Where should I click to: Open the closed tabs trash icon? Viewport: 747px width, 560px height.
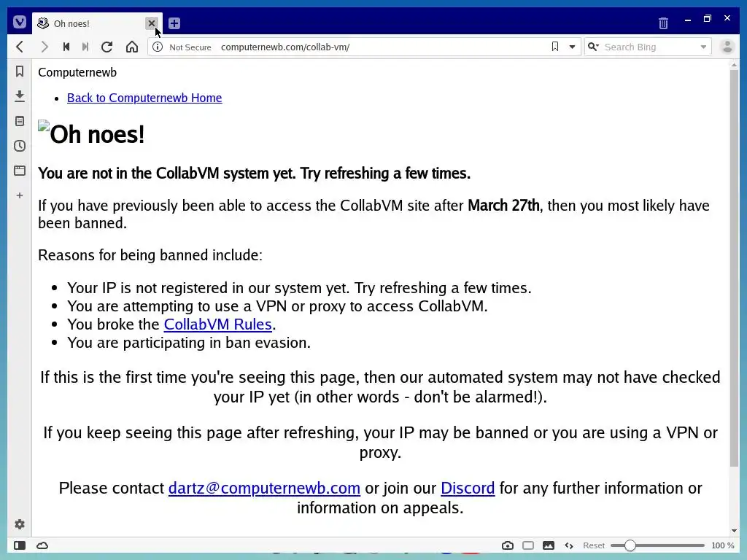click(x=663, y=23)
